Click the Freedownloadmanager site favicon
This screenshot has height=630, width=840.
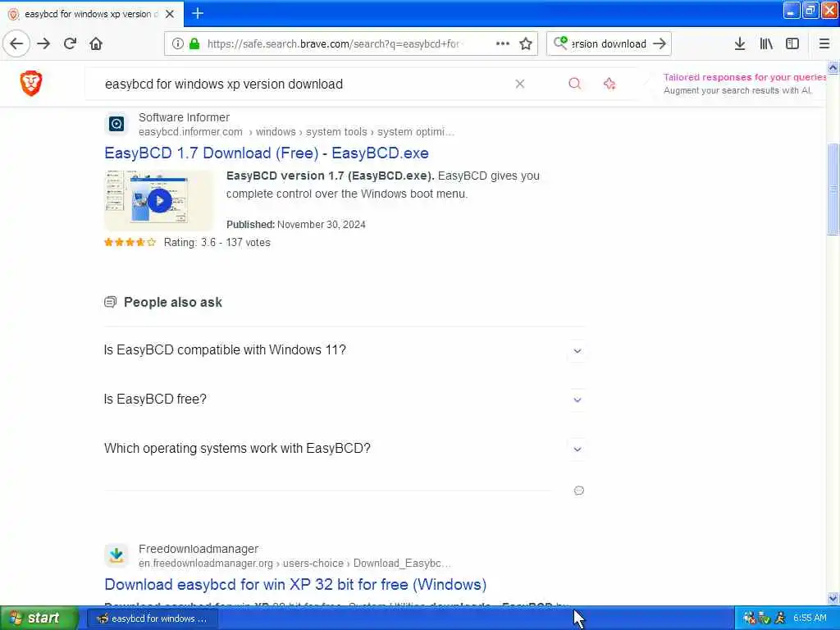tap(116, 555)
